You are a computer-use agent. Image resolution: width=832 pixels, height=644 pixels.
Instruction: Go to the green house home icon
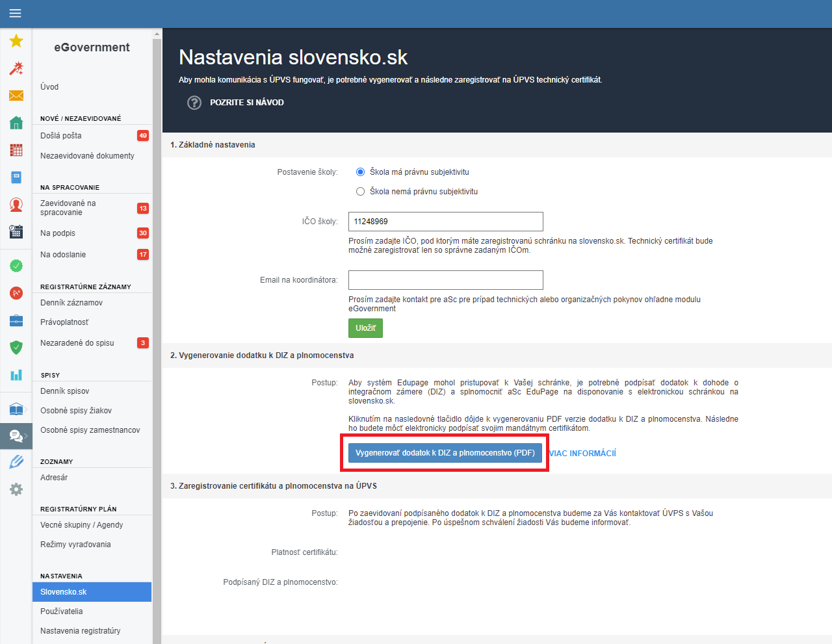16,123
